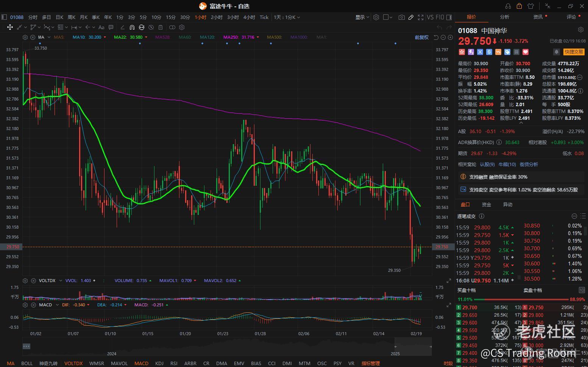Open the skin theme shirt icon
588x367 pixels.
point(530,6)
